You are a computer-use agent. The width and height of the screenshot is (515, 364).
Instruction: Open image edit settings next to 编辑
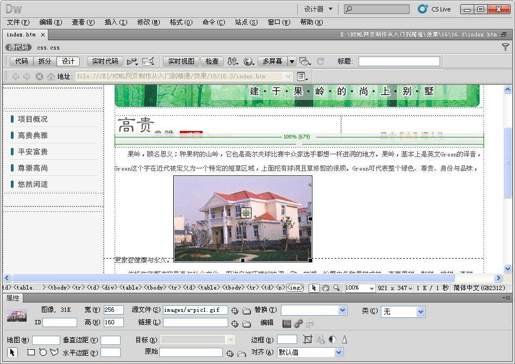point(286,323)
